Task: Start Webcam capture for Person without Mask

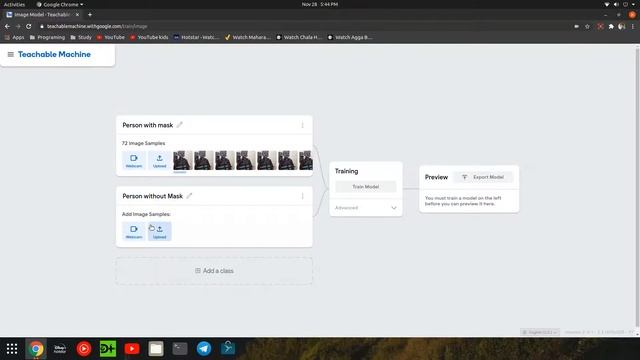Action: click(x=134, y=231)
